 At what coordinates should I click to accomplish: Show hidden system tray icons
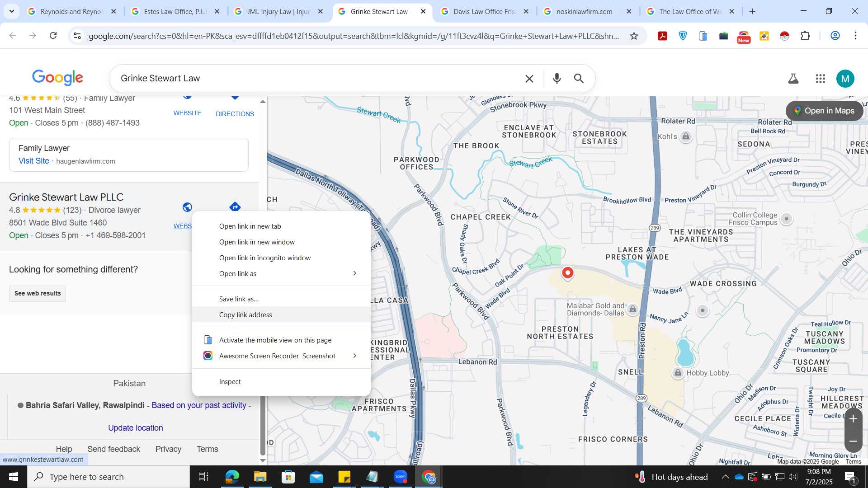(x=725, y=477)
